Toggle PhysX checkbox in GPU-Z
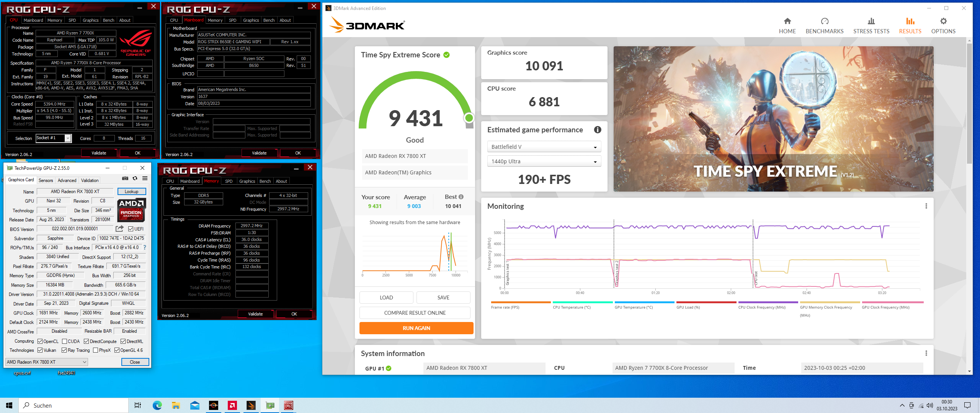Screen dimensions: 980x413 point(95,350)
